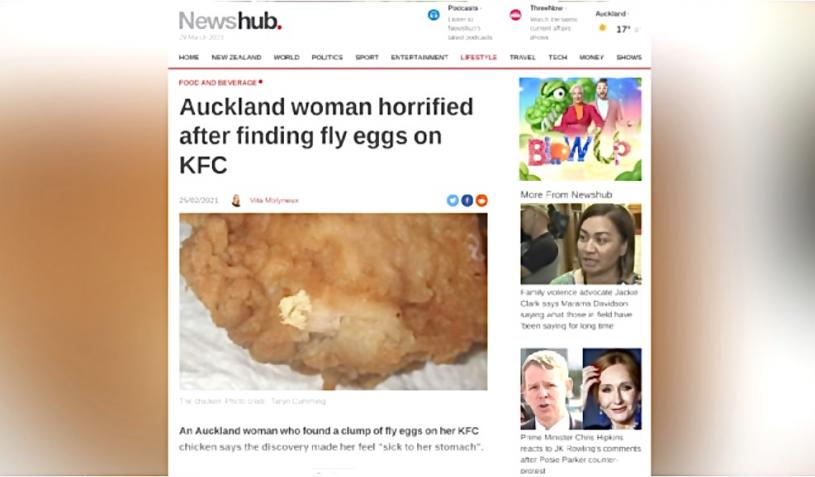
Task: Share article via Reddit icon
Action: [x=482, y=201]
